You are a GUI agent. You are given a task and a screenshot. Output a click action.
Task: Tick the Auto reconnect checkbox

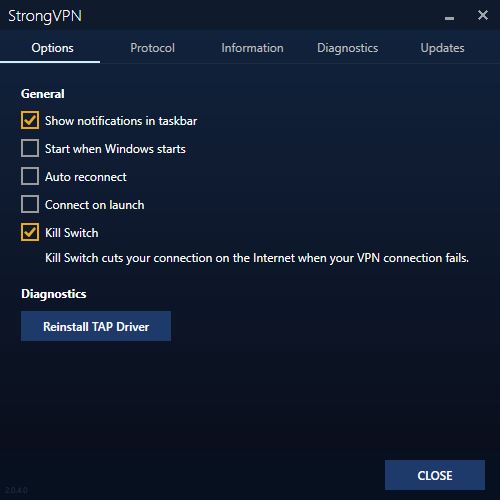(30, 176)
